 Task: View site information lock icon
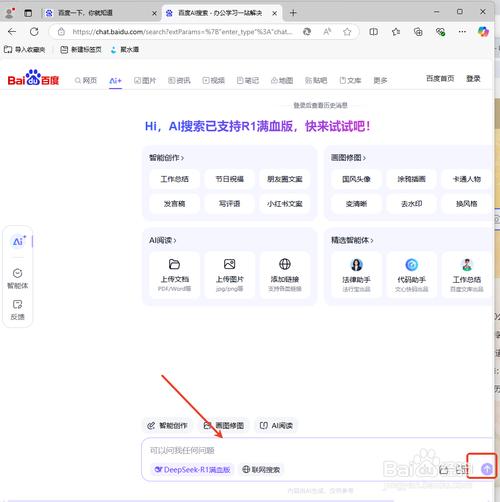[x=61, y=32]
